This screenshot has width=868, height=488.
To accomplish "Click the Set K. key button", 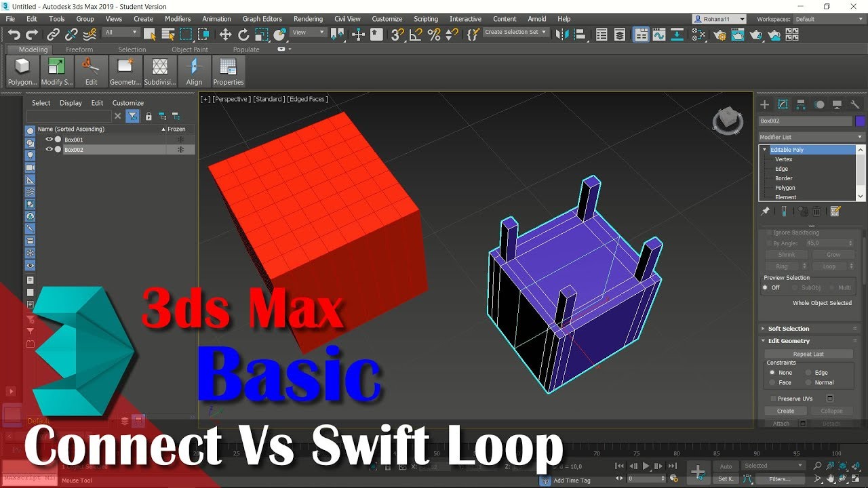I will [726, 479].
